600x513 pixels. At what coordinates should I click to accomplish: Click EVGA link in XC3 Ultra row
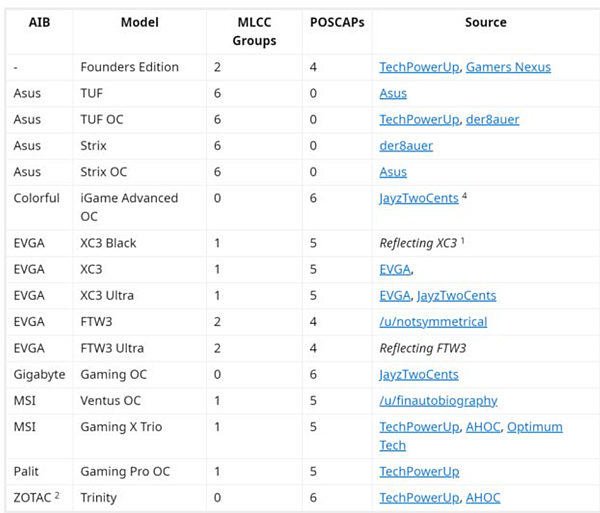pos(395,295)
